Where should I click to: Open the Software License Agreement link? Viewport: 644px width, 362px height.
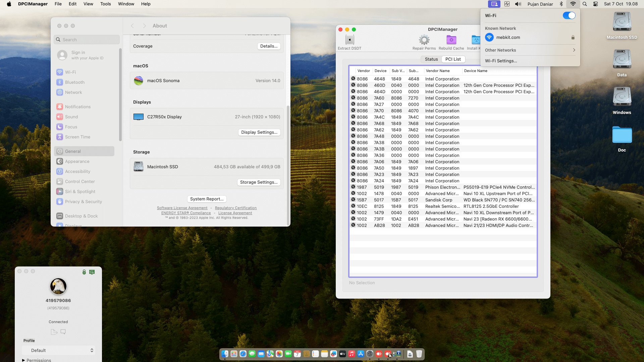coord(182,208)
